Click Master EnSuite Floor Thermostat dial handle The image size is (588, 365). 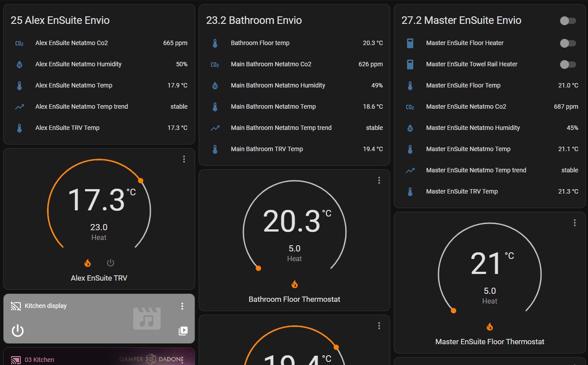[x=453, y=311]
